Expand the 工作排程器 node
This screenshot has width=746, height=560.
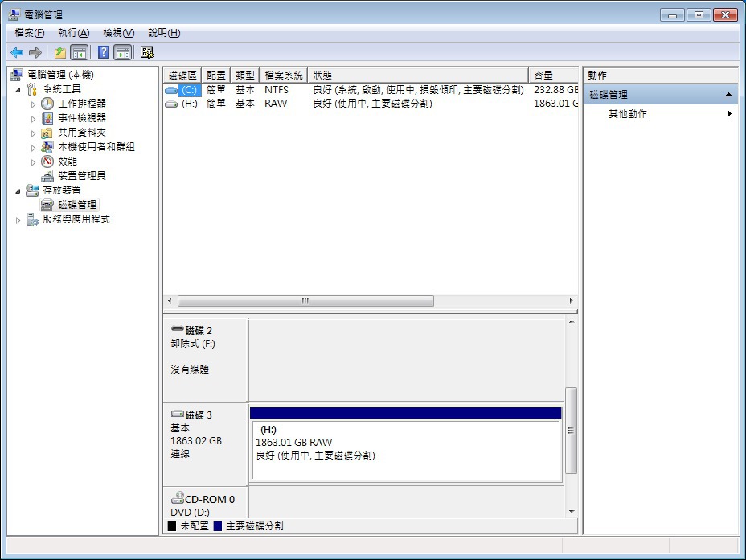pos(33,104)
